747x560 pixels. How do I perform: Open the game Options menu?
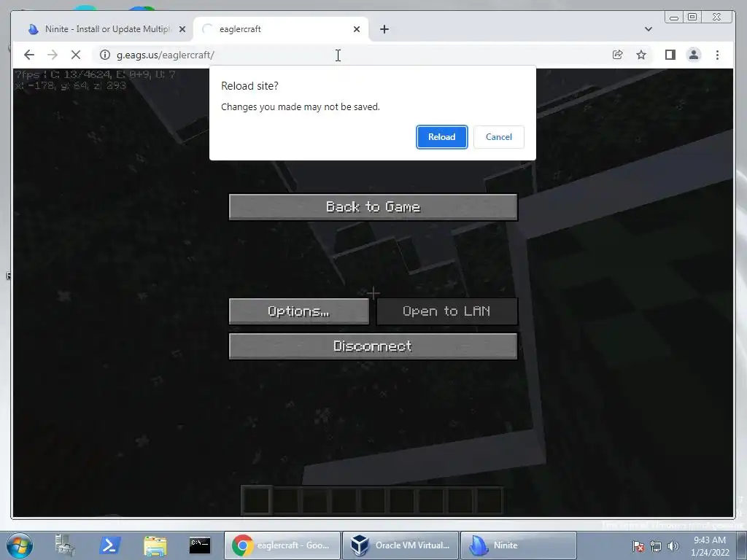point(298,311)
